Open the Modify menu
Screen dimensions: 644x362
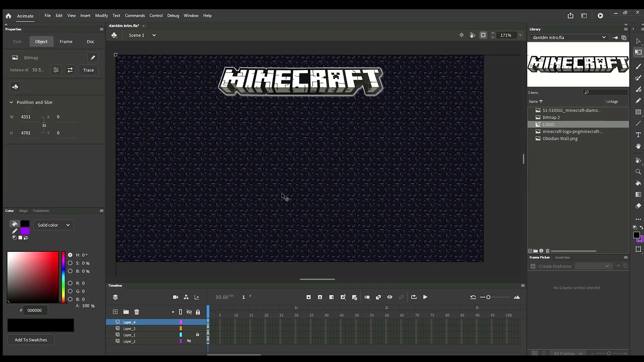pyautogui.click(x=102, y=16)
